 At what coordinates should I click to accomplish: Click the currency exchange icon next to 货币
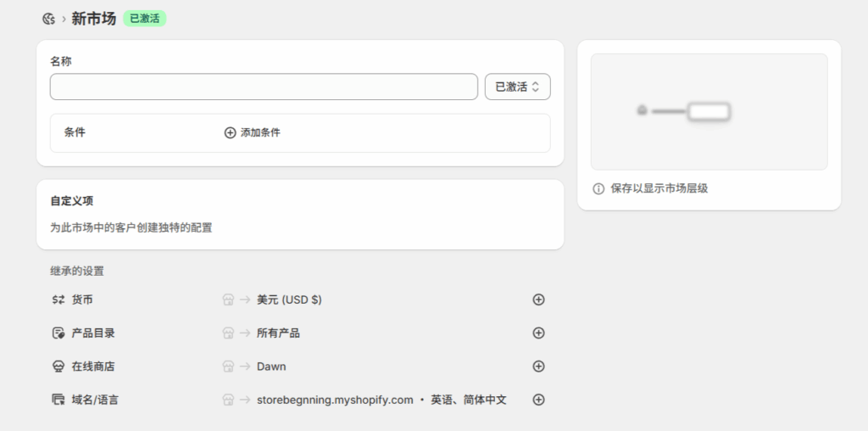pos(58,299)
